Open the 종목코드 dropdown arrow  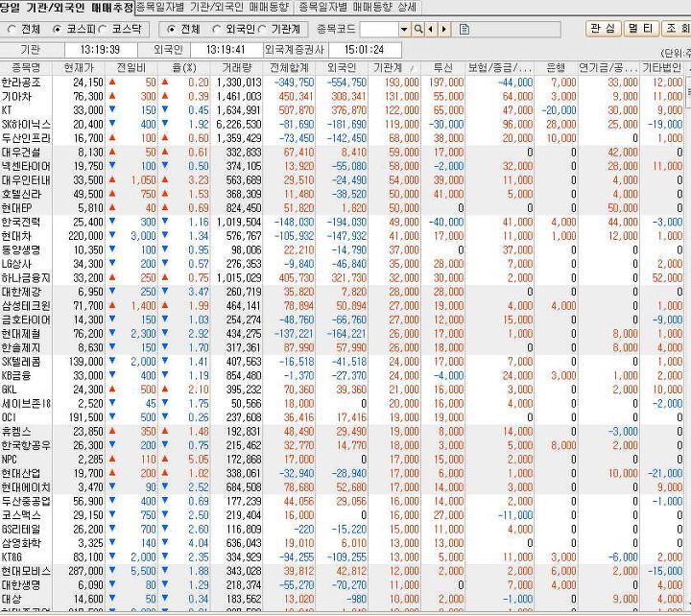[404, 30]
